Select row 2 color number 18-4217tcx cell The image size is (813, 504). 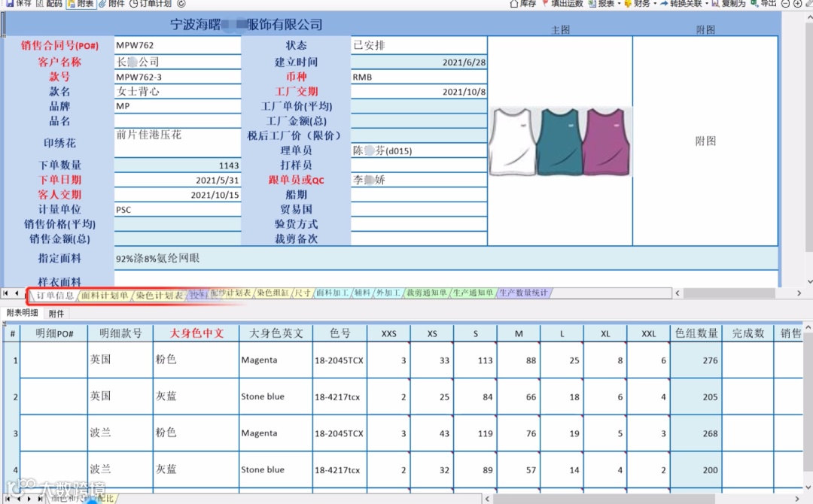tap(339, 396)
